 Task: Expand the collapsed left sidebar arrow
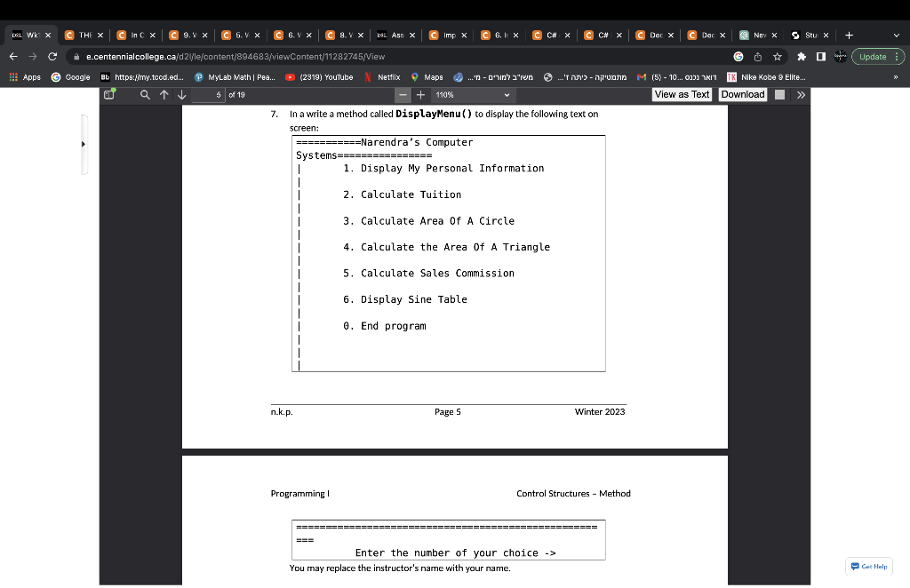point(83,144)
